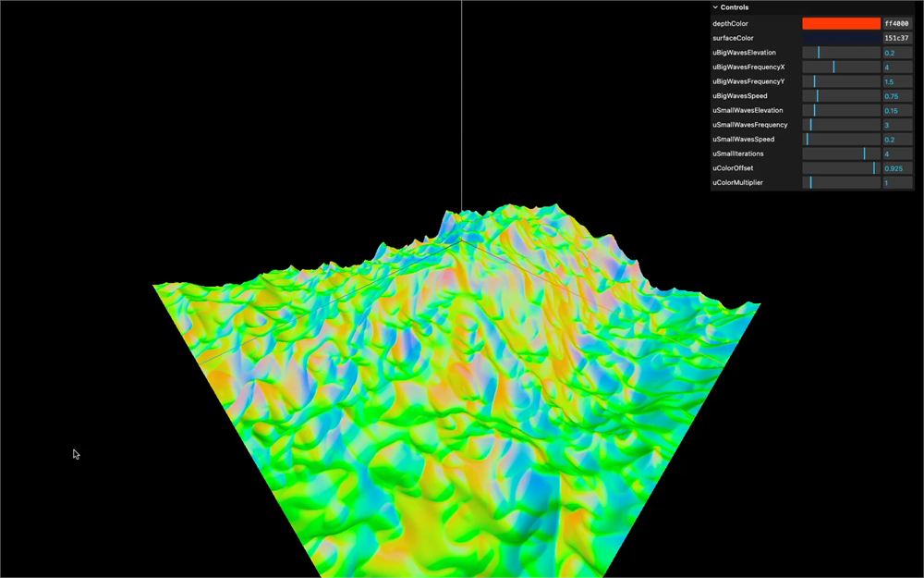
Task: Click the surfaceColor hex field 151c37
Action: tap(897, 38)
